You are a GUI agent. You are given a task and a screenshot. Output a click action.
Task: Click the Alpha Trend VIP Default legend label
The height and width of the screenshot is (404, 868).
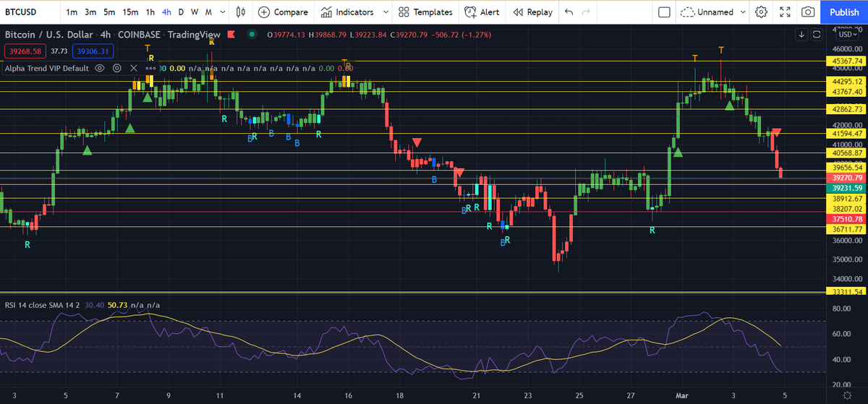click(x=47, y=68)
